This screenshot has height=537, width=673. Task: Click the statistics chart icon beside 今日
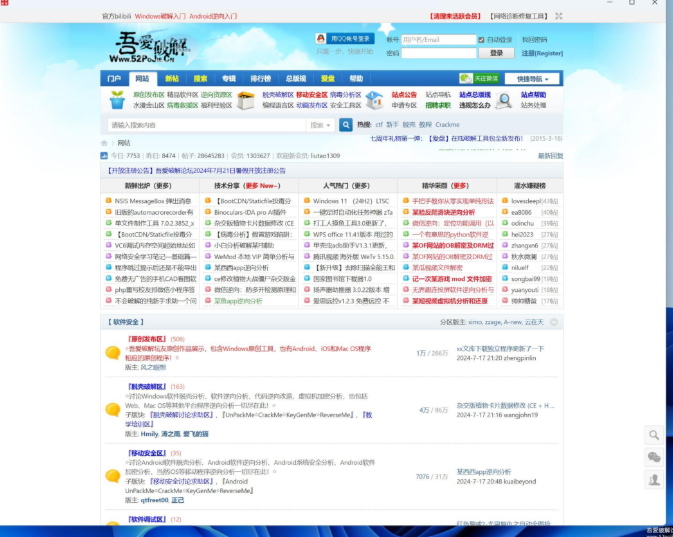[104, 156]
